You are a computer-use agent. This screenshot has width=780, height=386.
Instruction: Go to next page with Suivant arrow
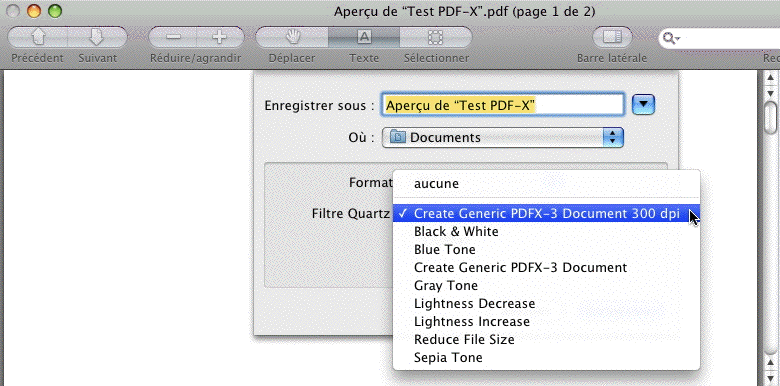pos(97,37)
